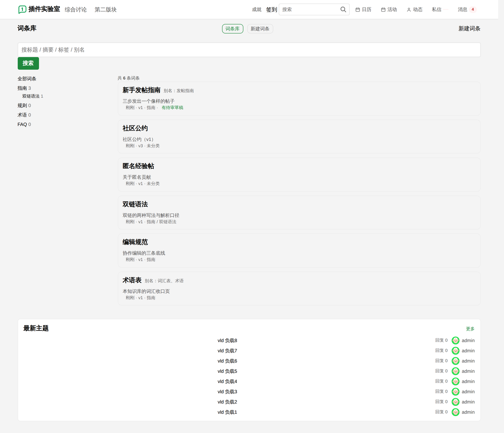The height and width of the screenshot is (433, 504).
Task: Open 消息 notifications with badge 4
Action: point(467,9)
